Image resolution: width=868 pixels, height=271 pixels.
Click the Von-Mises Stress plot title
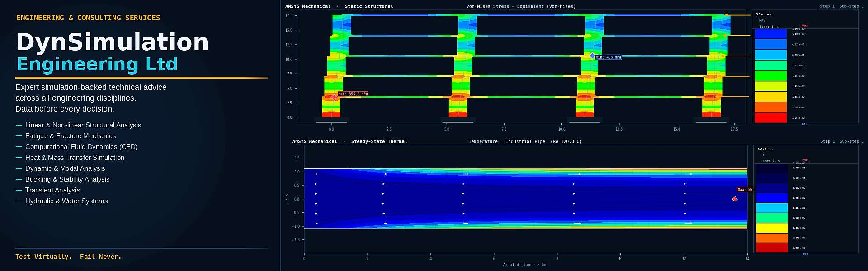coord(521,6)
